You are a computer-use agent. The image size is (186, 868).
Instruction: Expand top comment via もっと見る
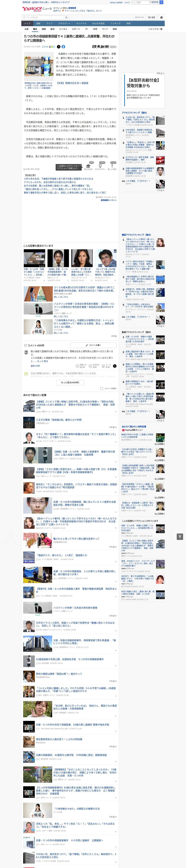43,361
